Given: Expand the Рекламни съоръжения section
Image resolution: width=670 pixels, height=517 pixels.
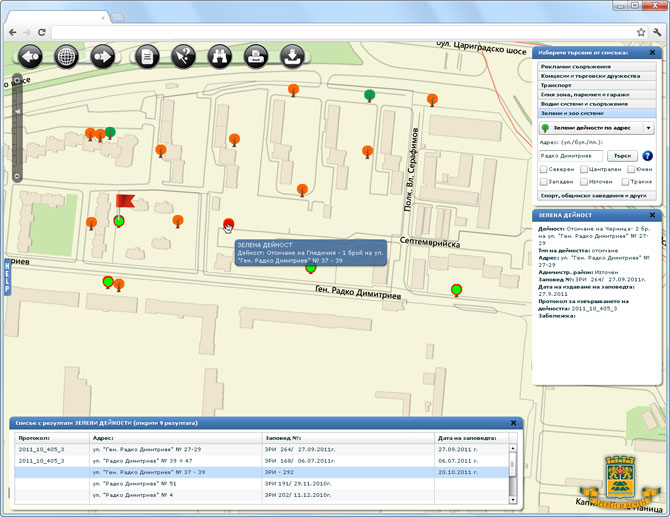Looking at the screenshot, I should pyautogui.click(x=597, y=67).
